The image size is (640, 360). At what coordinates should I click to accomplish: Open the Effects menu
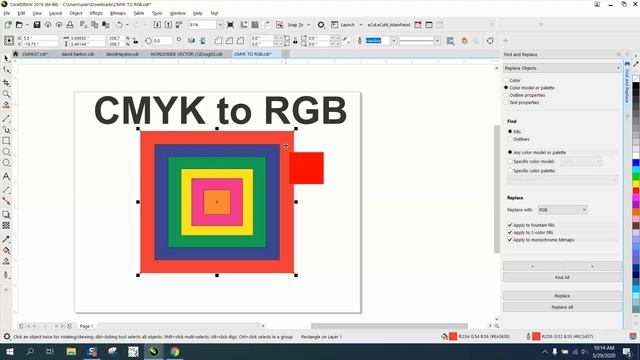[x=96, y=13]
